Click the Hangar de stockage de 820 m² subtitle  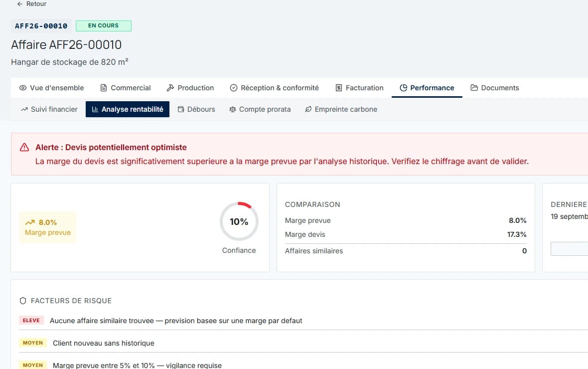[x=70, y=62]
